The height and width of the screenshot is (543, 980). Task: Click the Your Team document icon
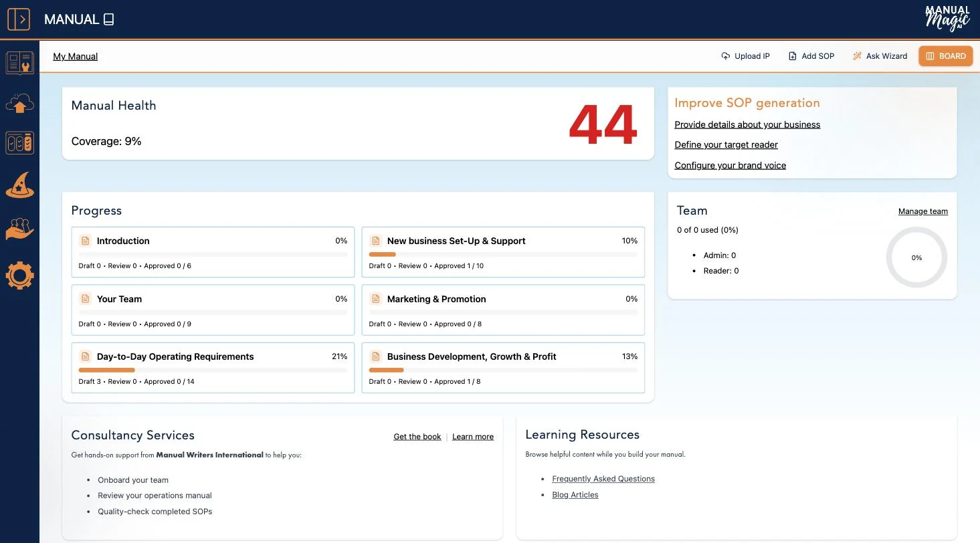[x=85, y=299]
